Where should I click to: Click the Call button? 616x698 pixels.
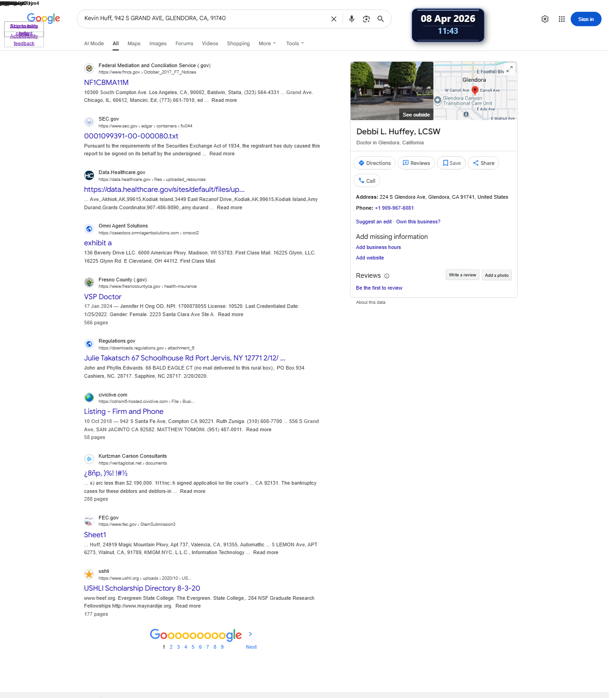367,181
